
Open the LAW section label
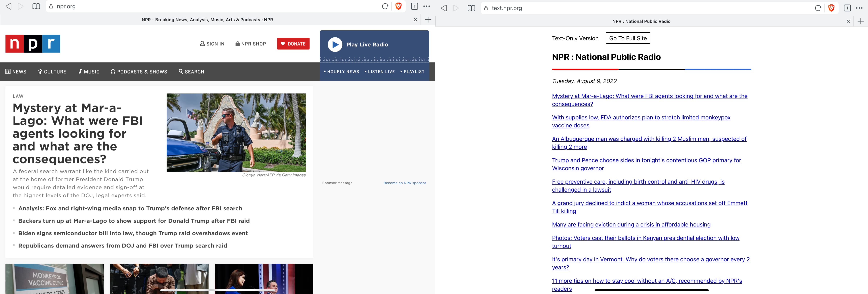coord(18,96)
